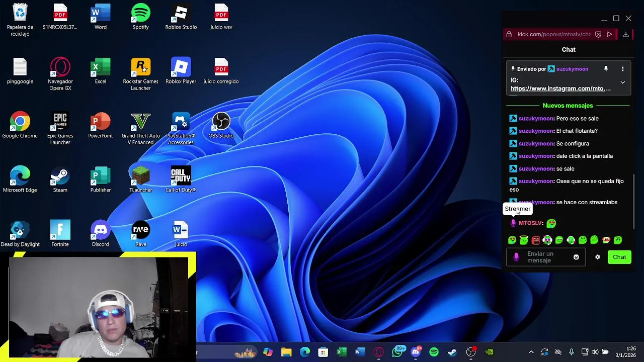Open NVIDIA app from the taskbar
The height and width of the screenshot is (362, 644).
[489, 352]
